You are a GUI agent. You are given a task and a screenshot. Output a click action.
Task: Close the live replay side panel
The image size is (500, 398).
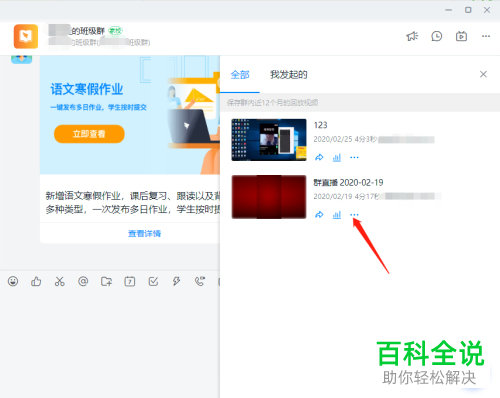(483, 74)
